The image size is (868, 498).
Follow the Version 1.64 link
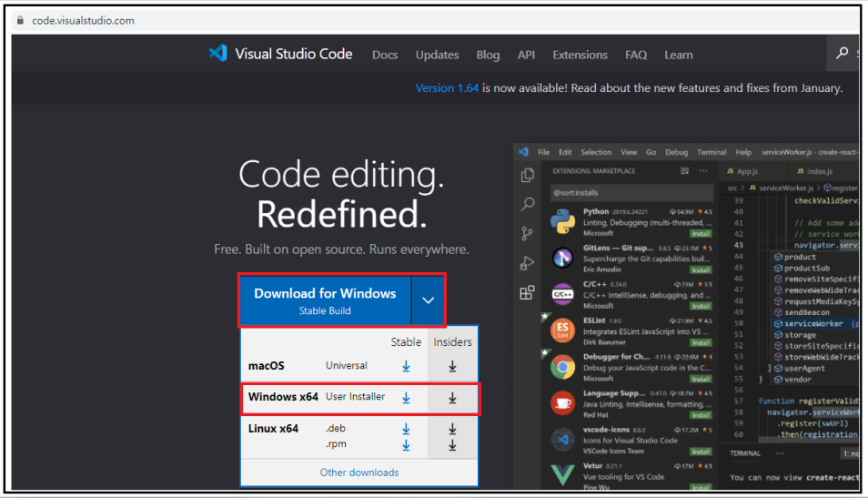coord(448,88)
